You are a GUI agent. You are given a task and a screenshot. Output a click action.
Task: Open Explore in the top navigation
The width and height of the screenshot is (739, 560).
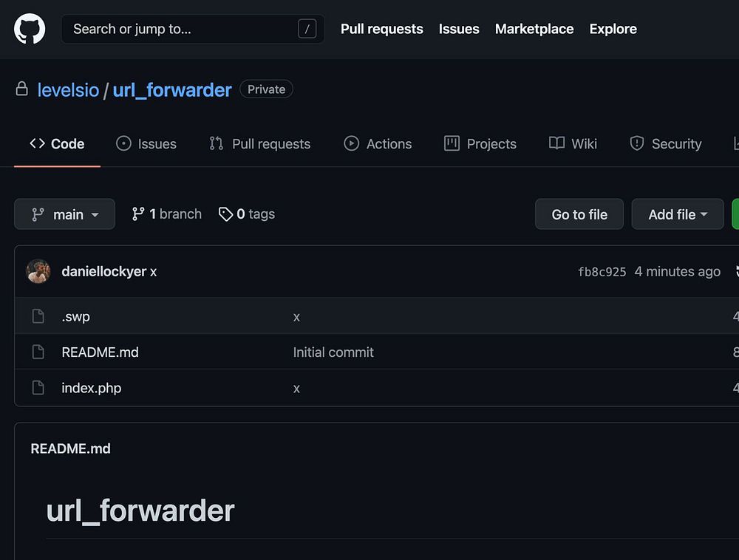pos(613,30)
